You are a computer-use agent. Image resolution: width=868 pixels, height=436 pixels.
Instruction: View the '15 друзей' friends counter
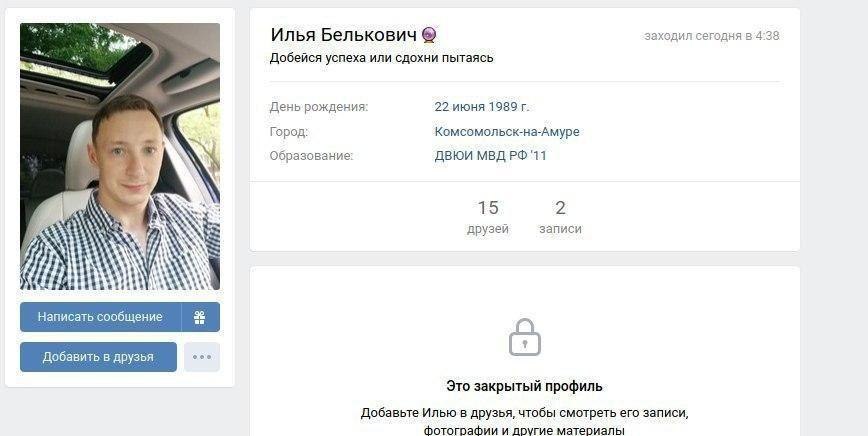click(488, 217)
